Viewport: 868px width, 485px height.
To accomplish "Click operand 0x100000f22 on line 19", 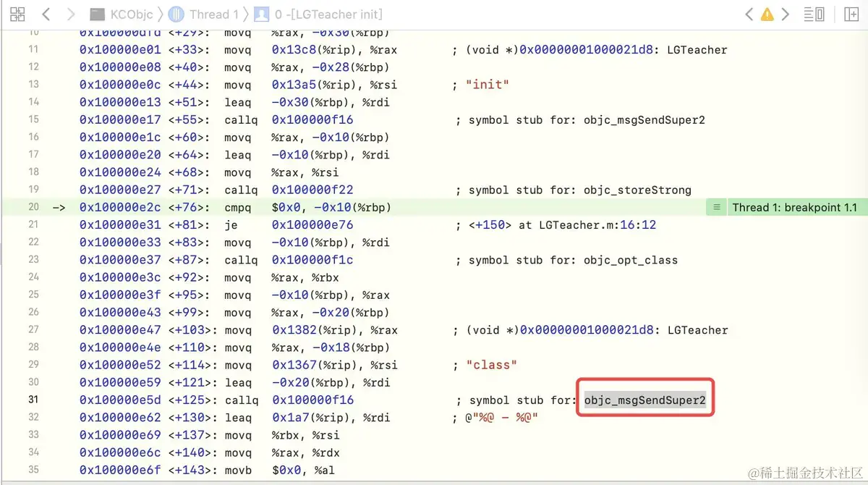I will (312, 190).
